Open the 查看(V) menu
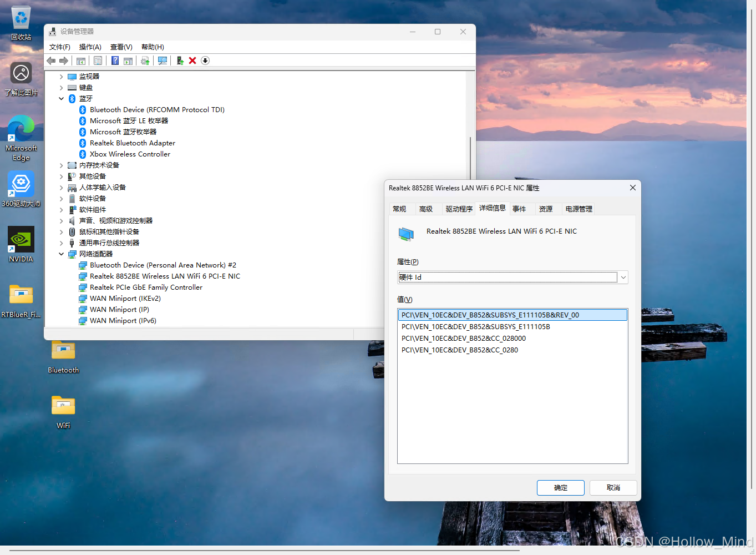Image resolution: width=756 pixels, height=555 pixels. (x=121, y=47)
